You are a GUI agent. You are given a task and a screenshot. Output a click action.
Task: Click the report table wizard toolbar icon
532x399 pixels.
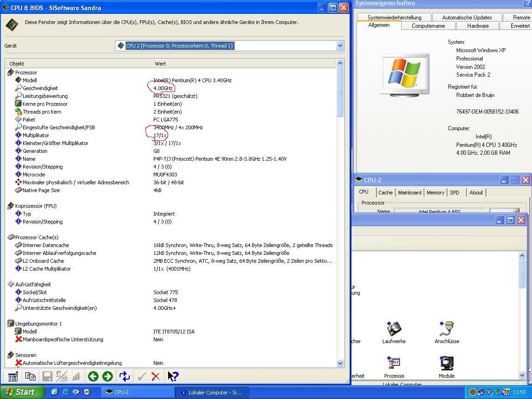point(13,376)
